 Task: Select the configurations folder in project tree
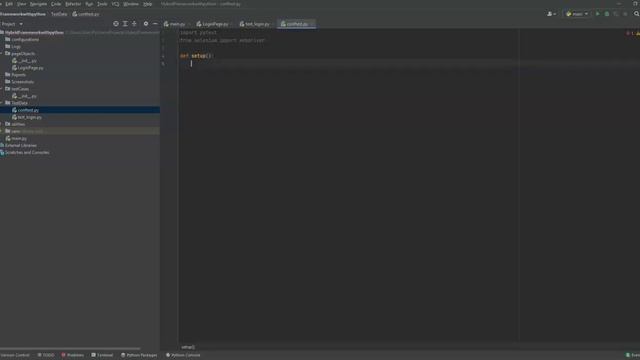pyautogui.click(x=25, y=40)
